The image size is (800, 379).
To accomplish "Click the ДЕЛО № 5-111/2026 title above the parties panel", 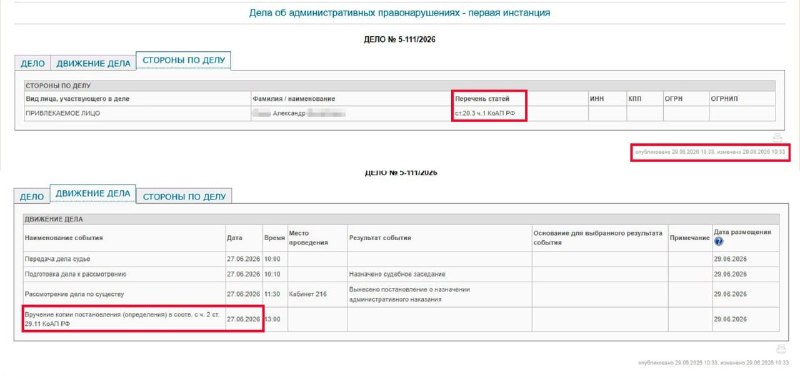I will tap(399, 39).
